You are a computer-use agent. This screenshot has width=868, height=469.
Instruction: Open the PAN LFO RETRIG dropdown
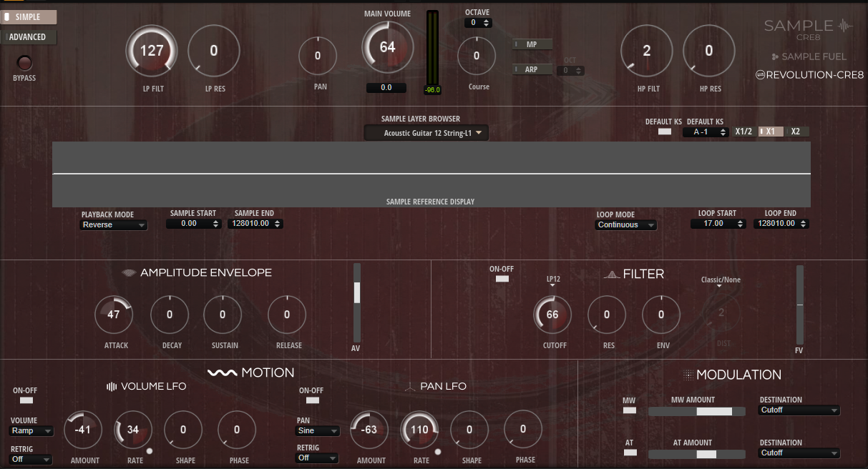pos(317,458)
